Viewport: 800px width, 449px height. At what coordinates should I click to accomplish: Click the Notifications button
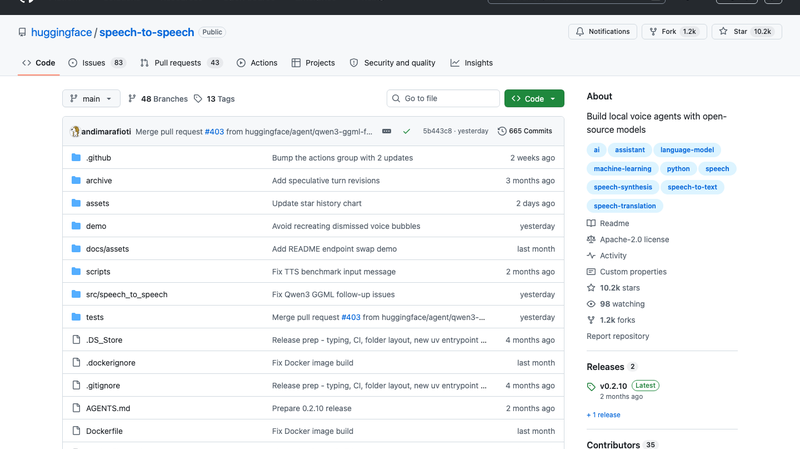coord(603,32)
